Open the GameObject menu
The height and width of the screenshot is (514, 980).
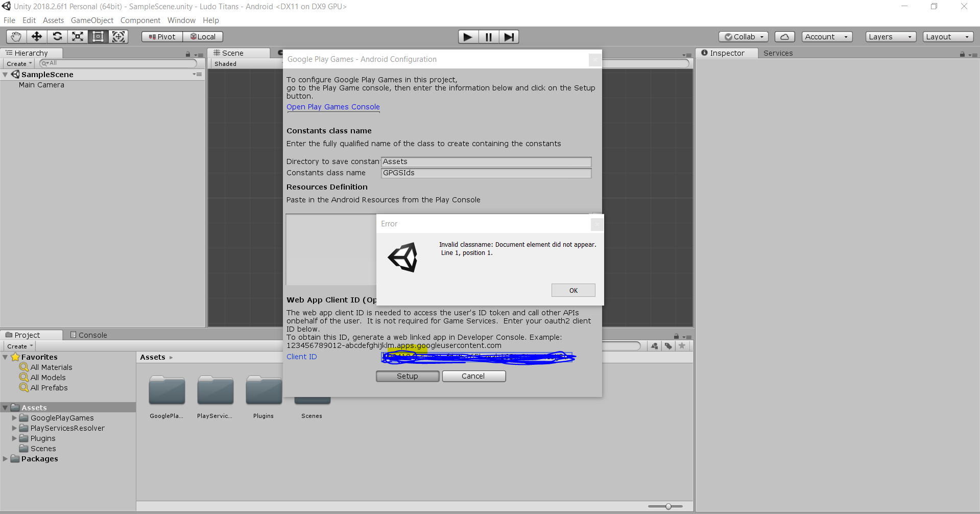pos(92,20)
